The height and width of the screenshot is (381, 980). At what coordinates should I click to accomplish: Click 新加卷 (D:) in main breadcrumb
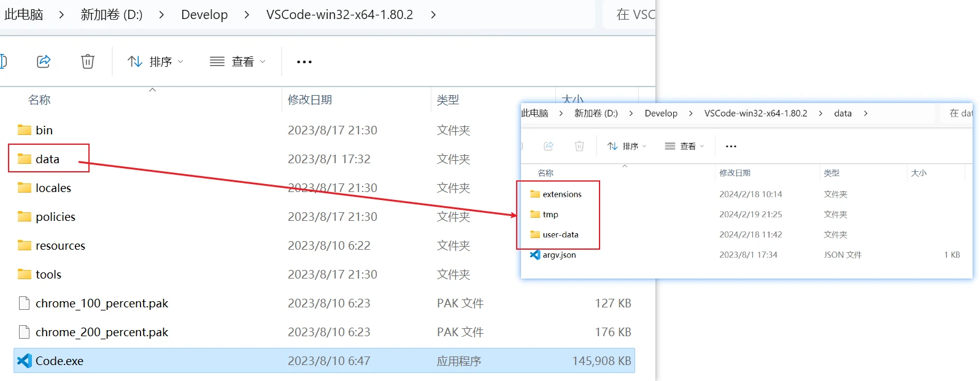[112, 15]
